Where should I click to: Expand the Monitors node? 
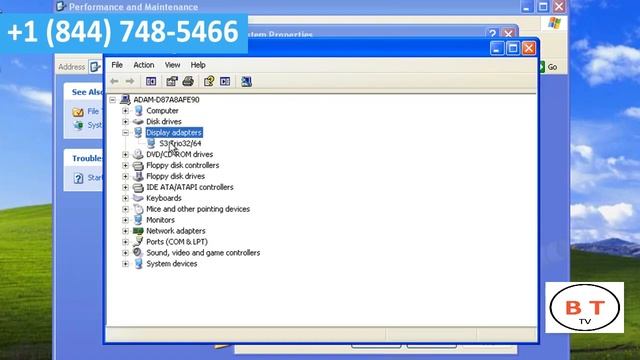125,220
